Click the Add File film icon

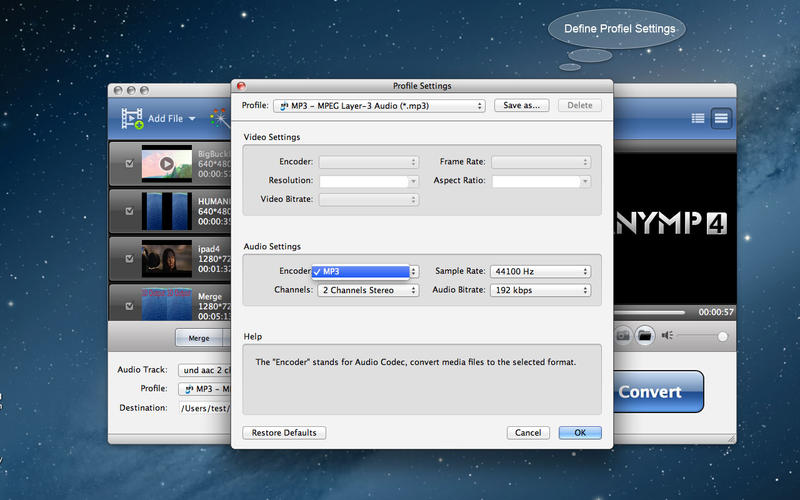coord(132,119)
